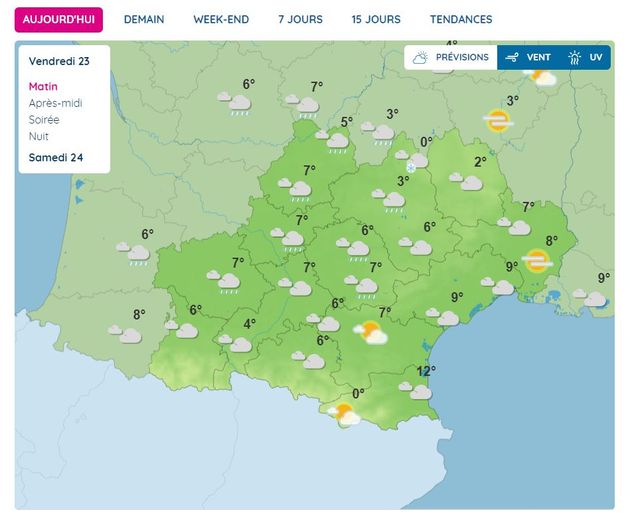The image size is (628, 520).
Task: Switch to the Week-end tab
Action: (x=221, y=20)
